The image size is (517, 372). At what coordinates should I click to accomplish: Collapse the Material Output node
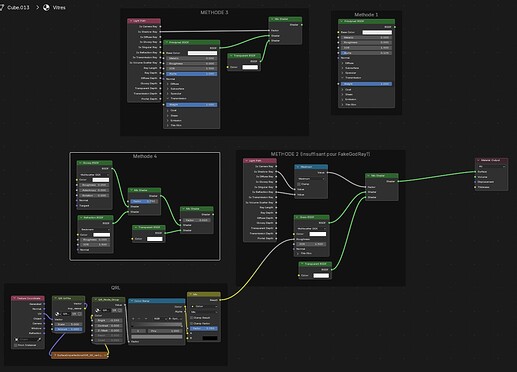point(478,160)
